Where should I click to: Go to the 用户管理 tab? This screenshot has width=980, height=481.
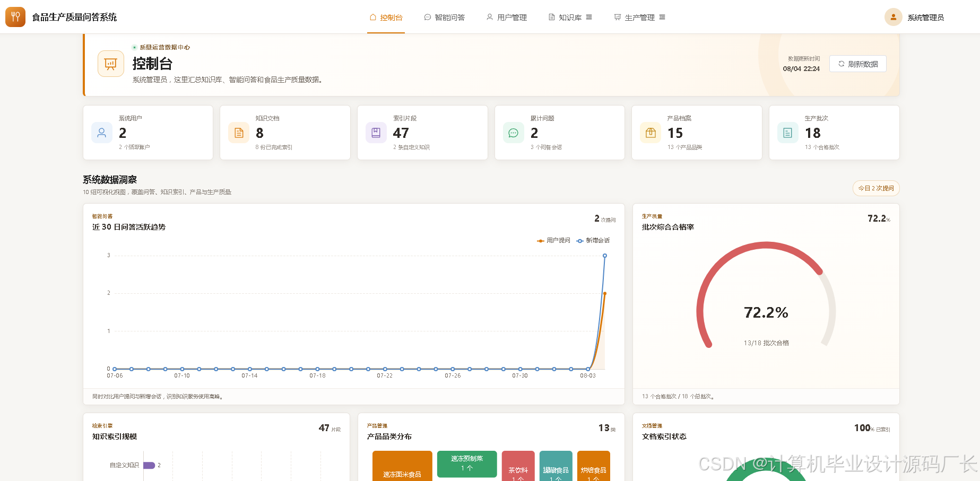point(507,17)
